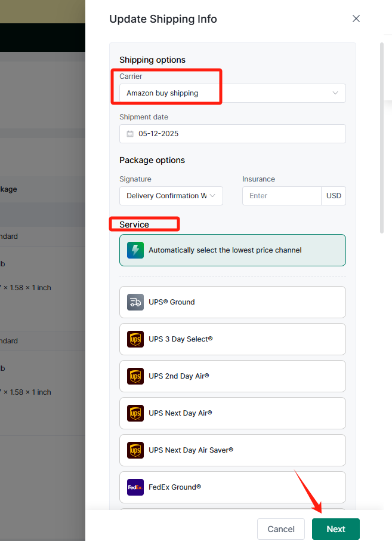Click the Insurance label
This screenshot has height=541, width=392.
point(258,179)
